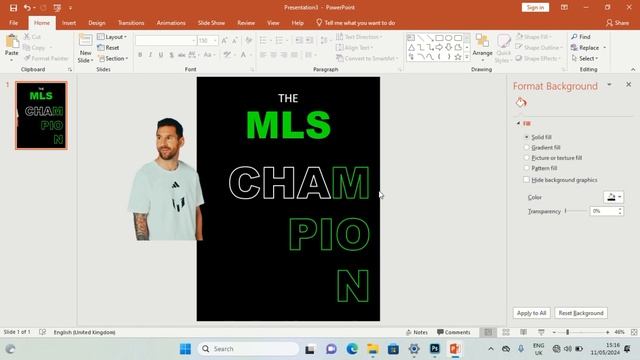Viewport: 640px width, 360px height.
Task: Open Comments pane from status bar
Action: pyautogui.click(x=453, y=332)
